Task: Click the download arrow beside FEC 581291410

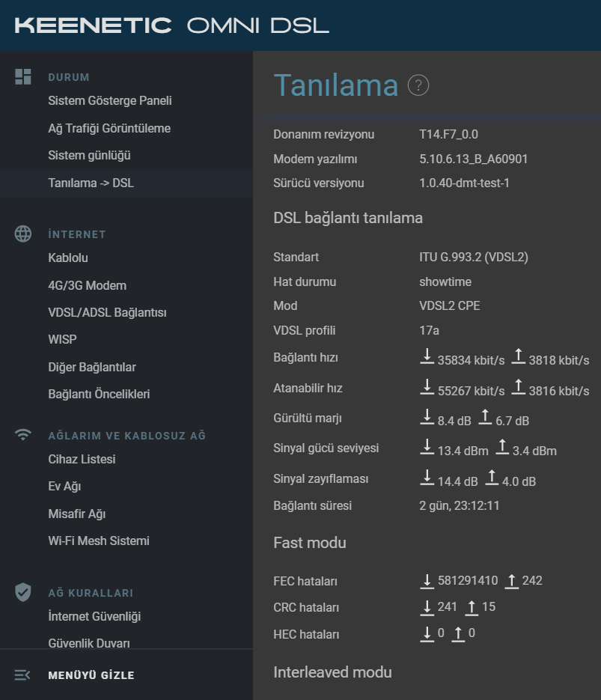Action: point(427,581)
